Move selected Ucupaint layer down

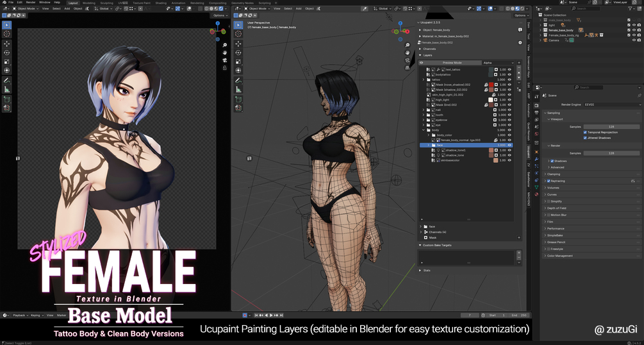pyautogui.click(x=519, y=77)
